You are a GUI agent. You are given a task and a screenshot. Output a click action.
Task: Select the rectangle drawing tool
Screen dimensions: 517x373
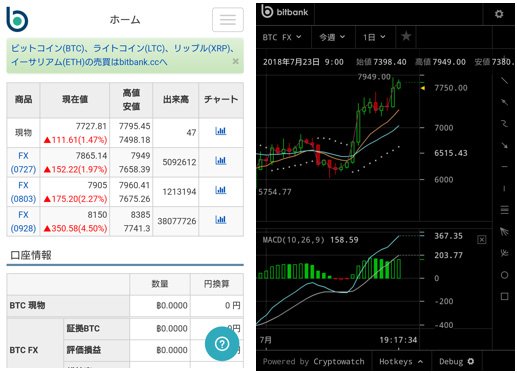tap(505, 296)
